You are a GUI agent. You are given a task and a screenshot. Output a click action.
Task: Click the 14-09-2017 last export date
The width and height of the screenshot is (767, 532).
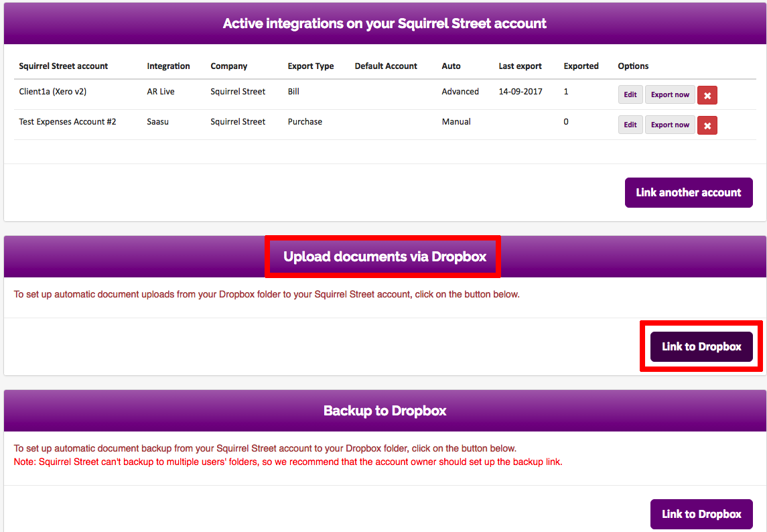pos(520,92)
